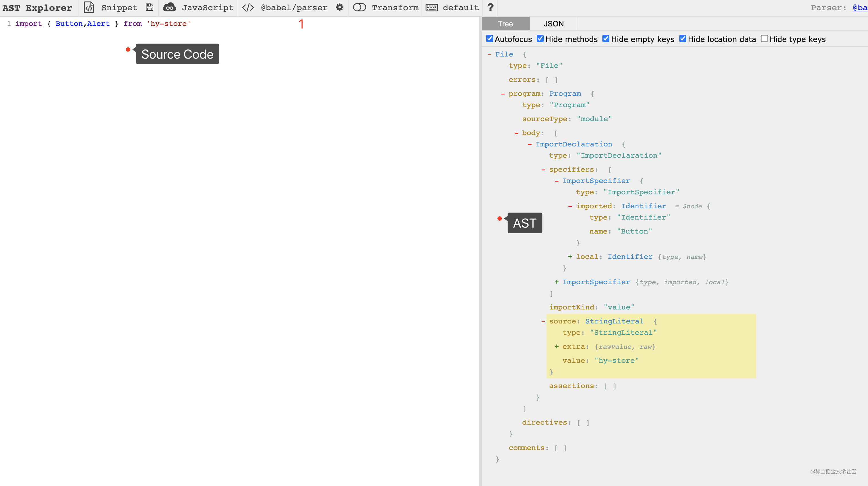Uncheck Hide methods checkbox
Screen dimensions: 868x486
pos(540,39)
